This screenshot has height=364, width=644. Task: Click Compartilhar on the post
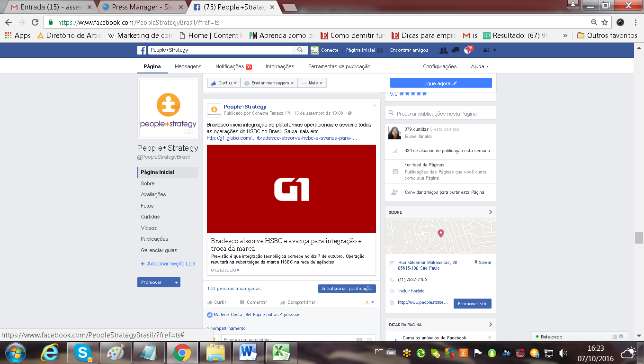pos(298,302)
